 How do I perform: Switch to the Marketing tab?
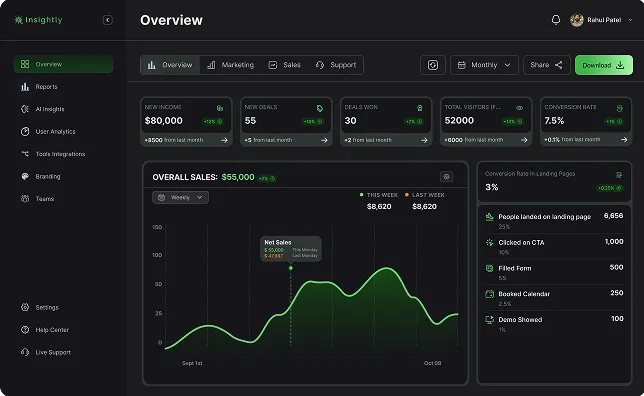pos(230,65)
